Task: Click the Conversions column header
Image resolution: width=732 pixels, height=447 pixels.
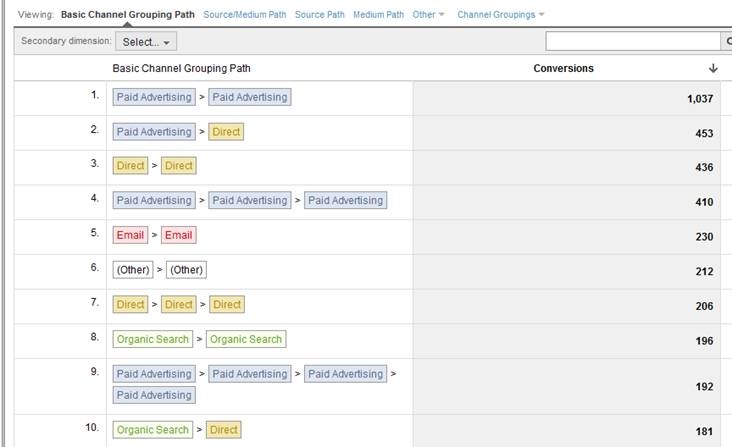Action: tap(563, 68)
